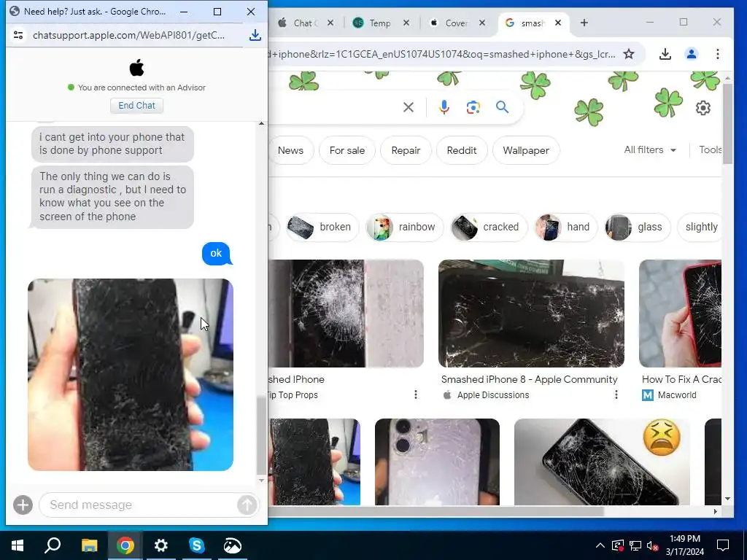Click the Macworld source link

pyautogui.click(x=670, y=395)
